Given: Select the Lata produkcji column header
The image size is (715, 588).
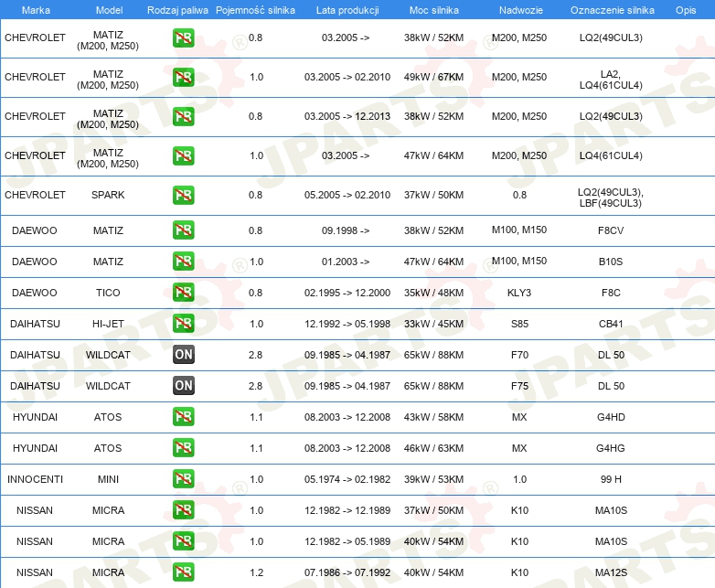Looking at the screenshot, I should [347, 10].
